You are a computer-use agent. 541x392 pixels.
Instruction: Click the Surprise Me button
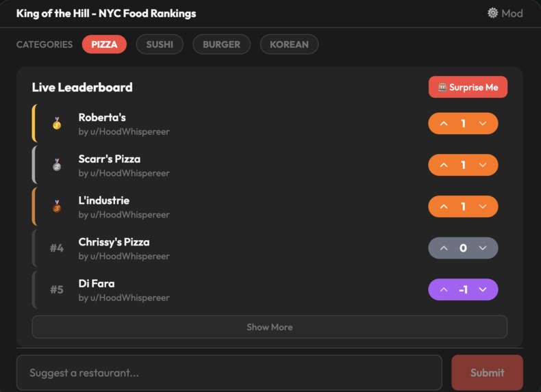(468, 88)
